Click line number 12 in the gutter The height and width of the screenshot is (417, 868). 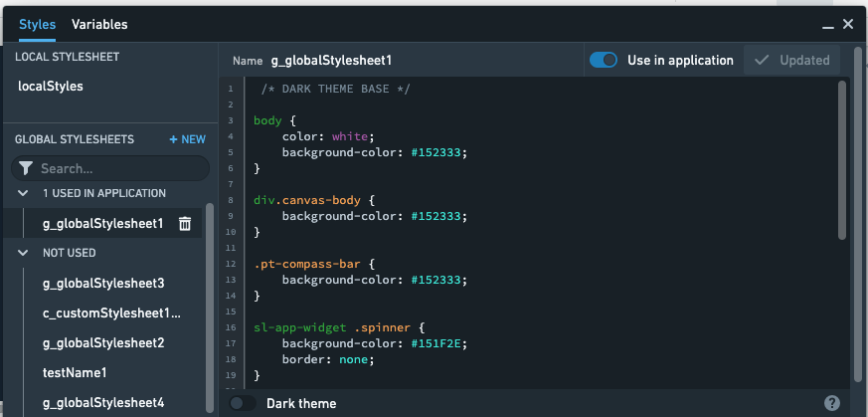point(231,264)
